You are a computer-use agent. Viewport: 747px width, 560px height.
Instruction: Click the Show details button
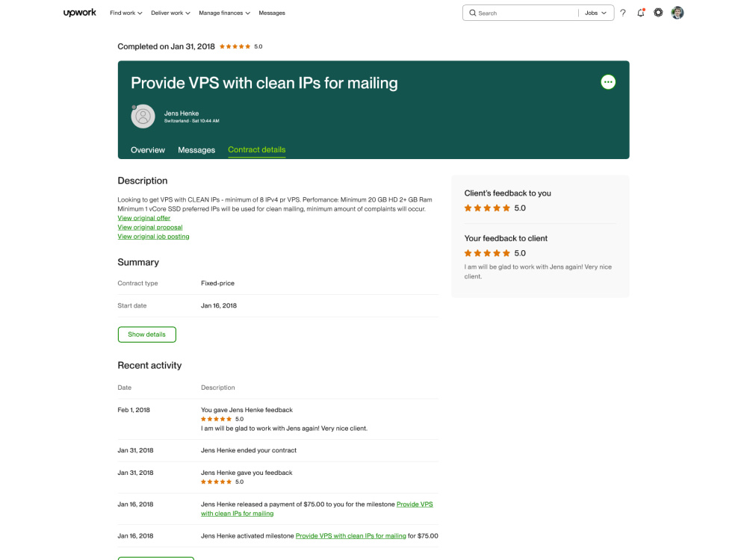point(146,335)
